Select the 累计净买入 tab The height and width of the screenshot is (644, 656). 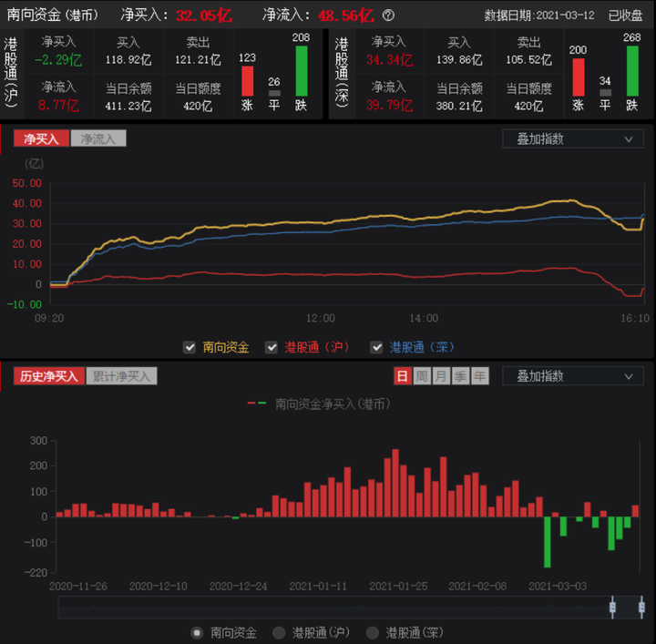click(121, 376)
